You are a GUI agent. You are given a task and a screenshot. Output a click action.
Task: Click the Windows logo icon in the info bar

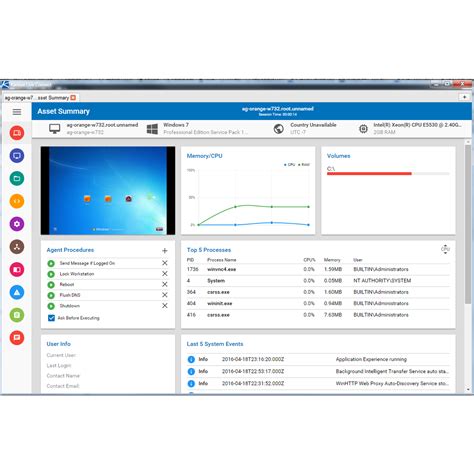[x=152, y=129]
